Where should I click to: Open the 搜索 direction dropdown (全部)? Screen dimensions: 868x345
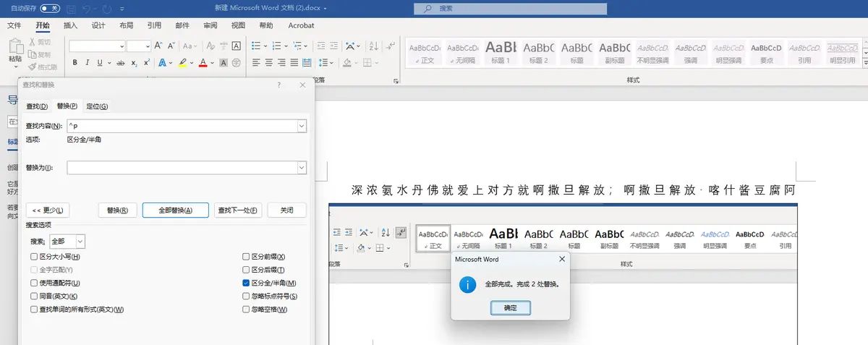click(80, 241)
